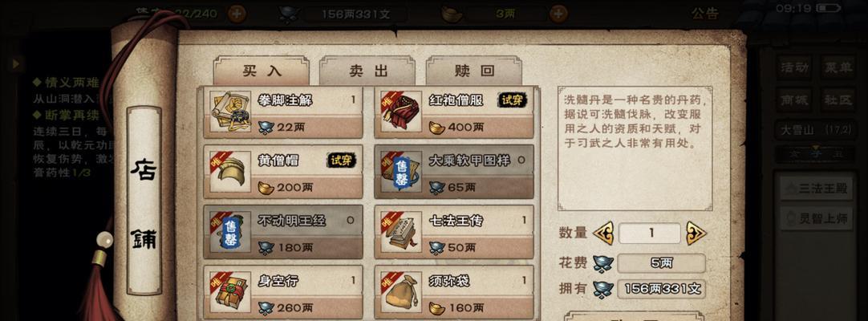Decrease quantity with the left arrow
Image resolution: width=868 pixels, height=321 pixels.
pyautogui.click(x=603, y=233)
